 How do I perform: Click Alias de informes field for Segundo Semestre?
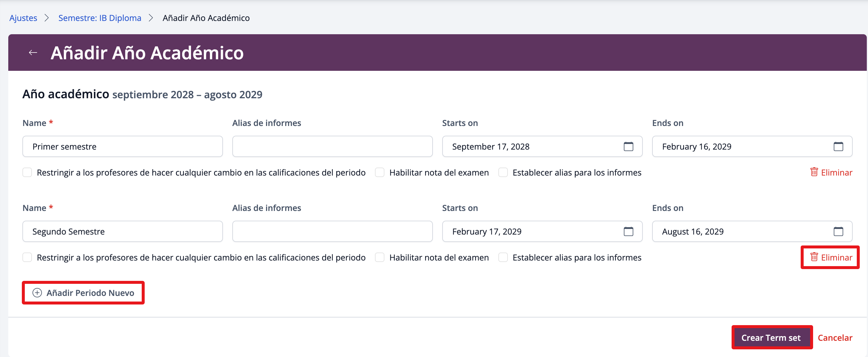pyautogui.click(x=332, y=231)
